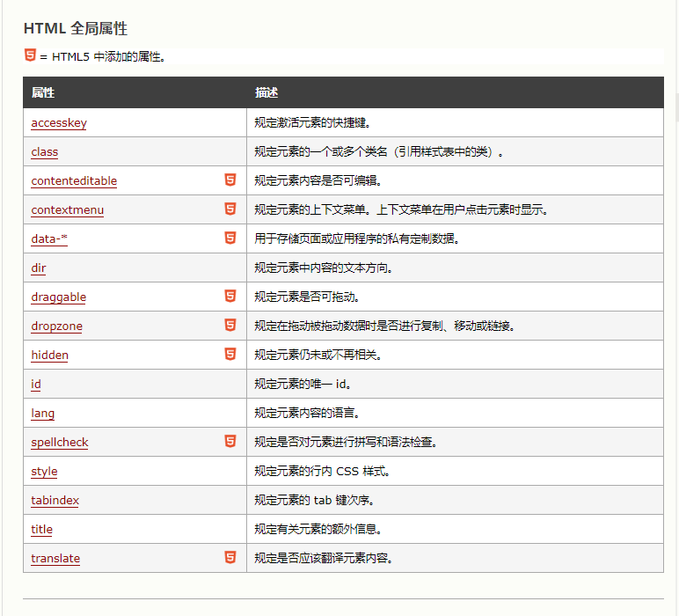Click description '规定是否对元素进行拼写和语法检查。'
The image size is (679, 616).
346,443
